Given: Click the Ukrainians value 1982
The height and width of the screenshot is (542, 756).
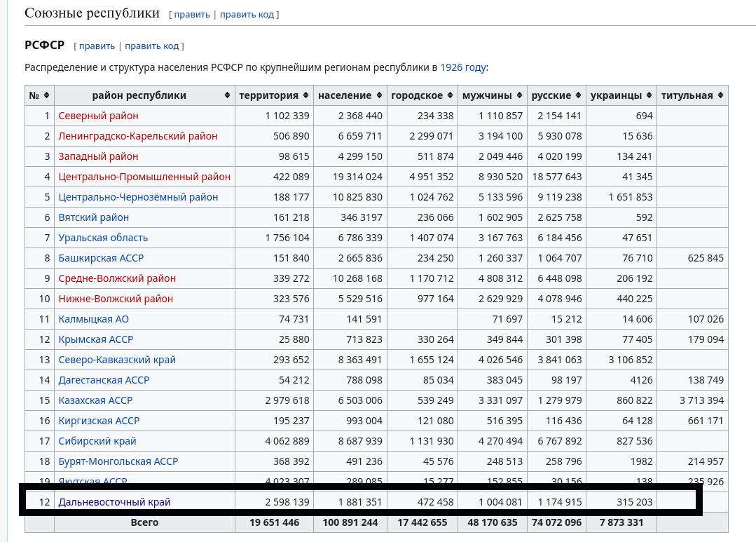Looking at the screenshot, I should click(641, 461).
